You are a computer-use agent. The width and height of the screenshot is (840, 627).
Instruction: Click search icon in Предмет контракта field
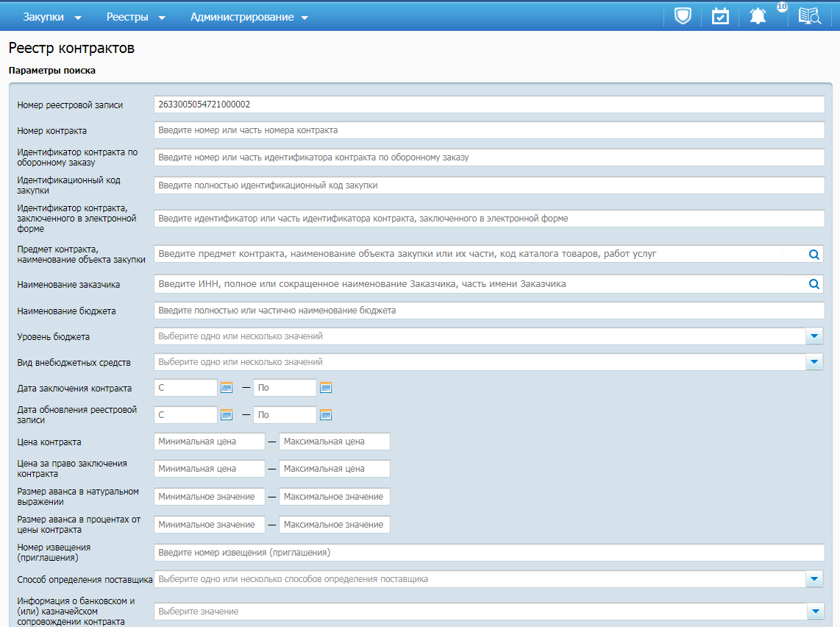[814, 254]
